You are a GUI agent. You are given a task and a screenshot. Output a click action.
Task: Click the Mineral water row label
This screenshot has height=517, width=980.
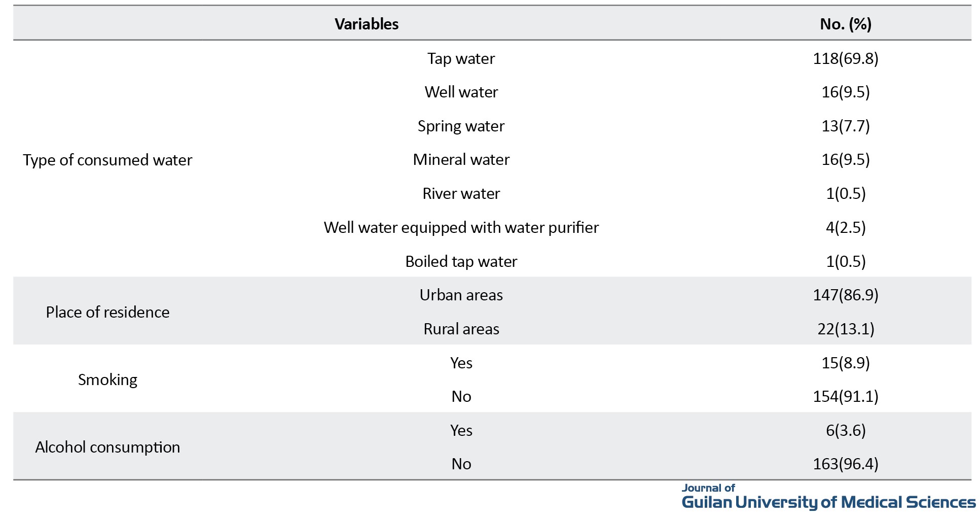pos(461,159)
